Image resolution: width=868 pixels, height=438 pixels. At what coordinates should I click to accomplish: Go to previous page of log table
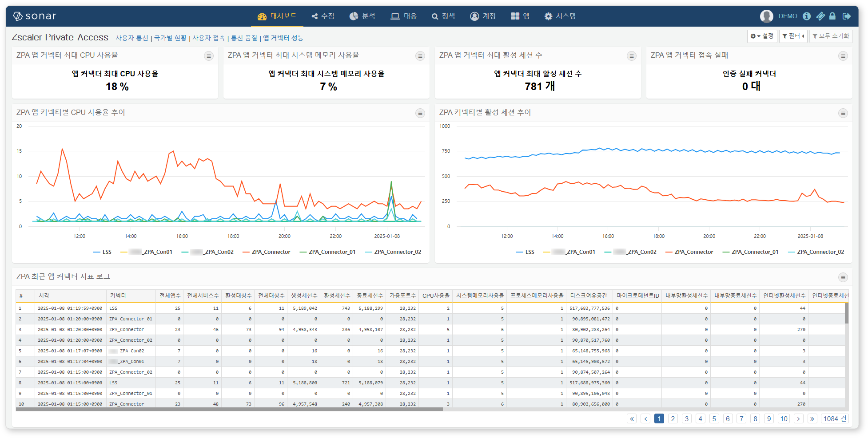[x=645, y=419]
